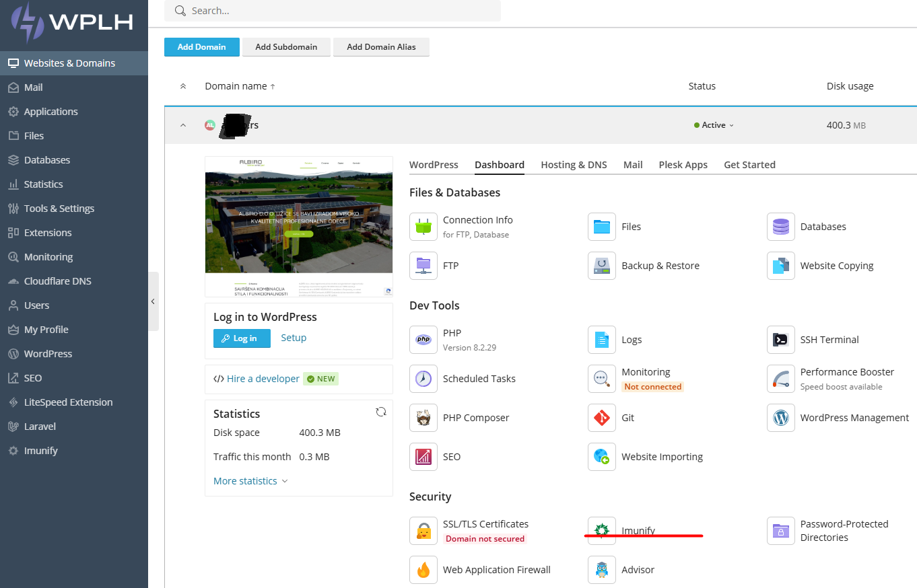Open Statistics in the sidebar
The height and width of the screenshot is (588, 917).
point(74,184)
